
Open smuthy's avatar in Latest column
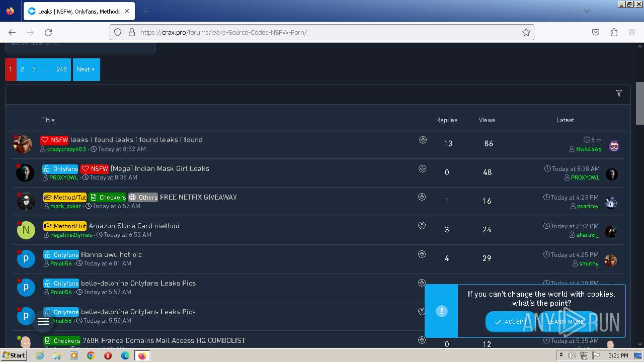611,260
